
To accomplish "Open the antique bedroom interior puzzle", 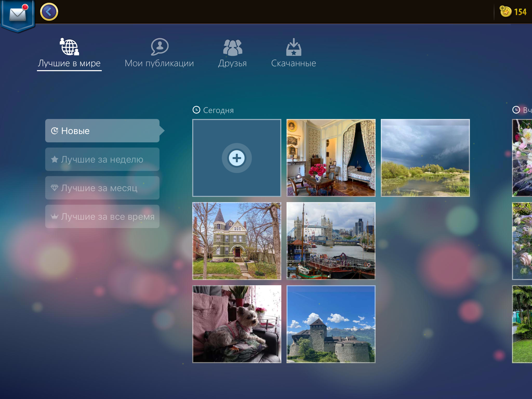I will (x=331, y=158).
